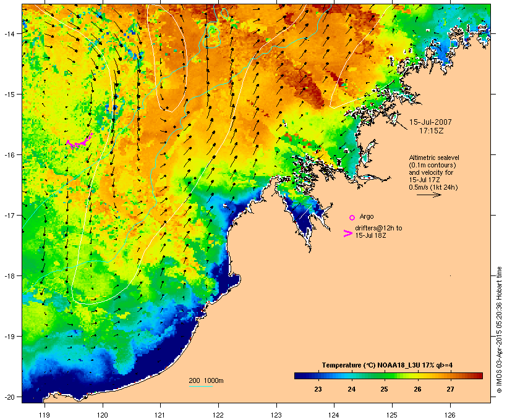Click the longitude axis label 125
Image resolution: width=507 pixels, height=420 pixels.
click(392, 415)
